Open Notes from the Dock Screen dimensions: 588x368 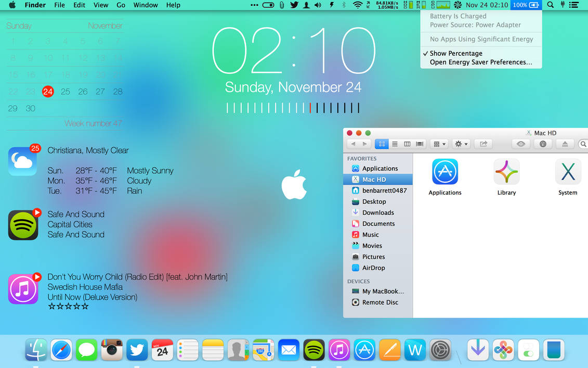[x=213, y=350]
